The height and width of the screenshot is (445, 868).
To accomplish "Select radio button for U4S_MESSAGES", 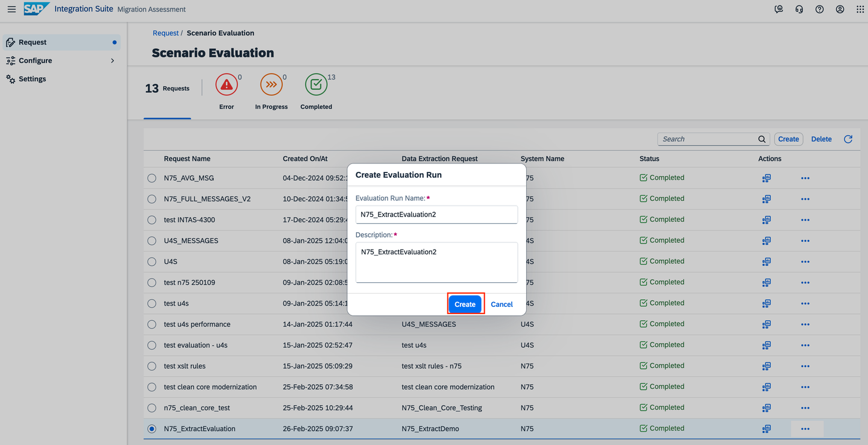I will click(152, 241).
